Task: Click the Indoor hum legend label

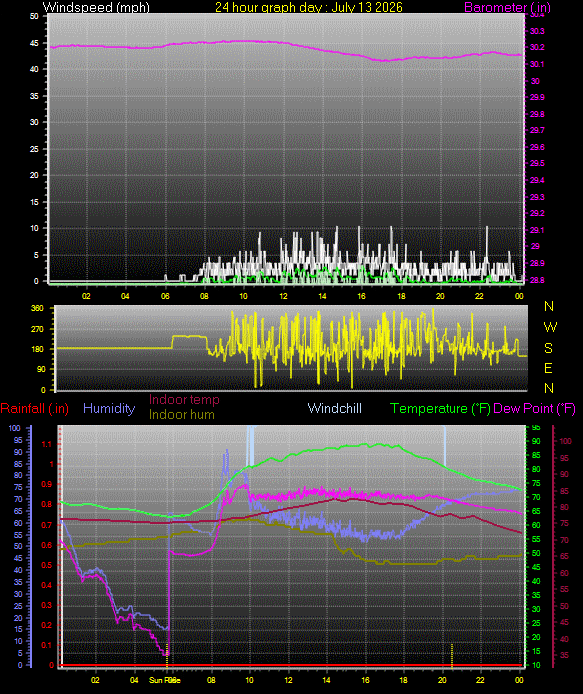Action: (x=181, y=414)
